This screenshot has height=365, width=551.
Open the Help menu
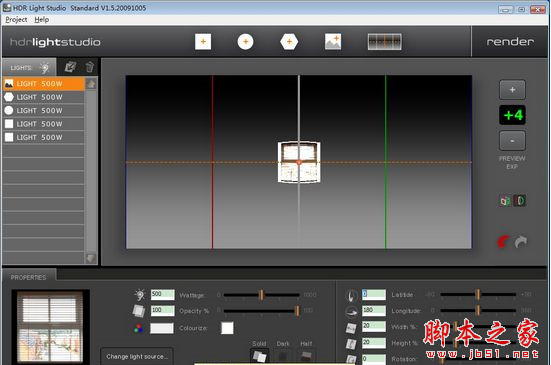point(41,20)
